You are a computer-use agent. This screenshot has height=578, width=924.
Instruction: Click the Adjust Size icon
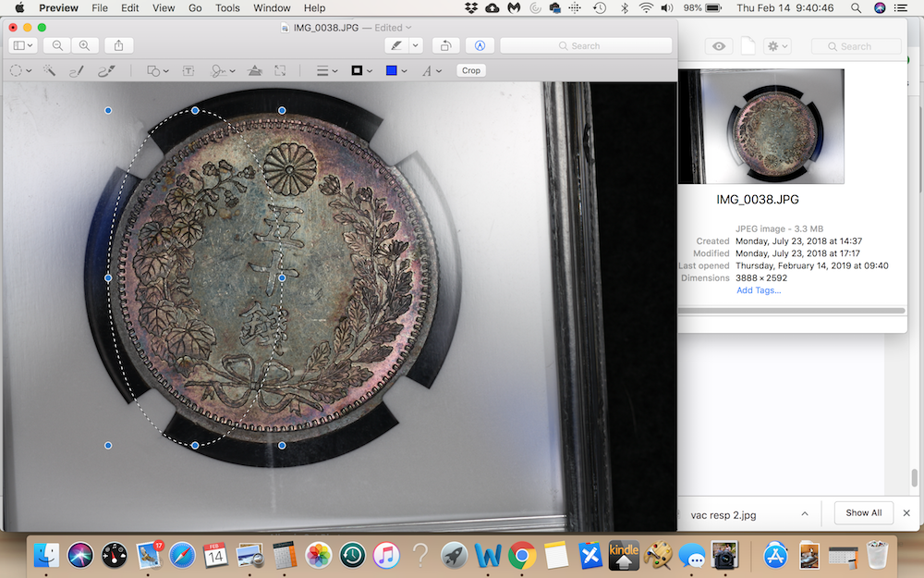(281, 71)
